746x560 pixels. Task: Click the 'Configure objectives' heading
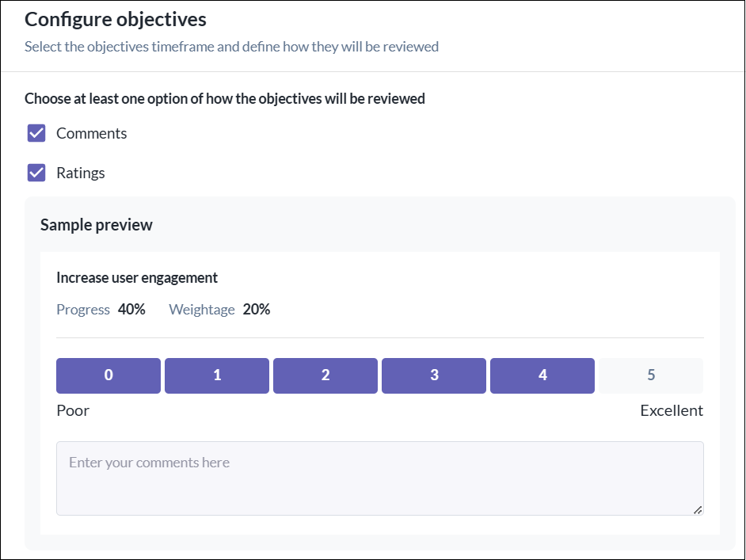click(x=115, y=19)
